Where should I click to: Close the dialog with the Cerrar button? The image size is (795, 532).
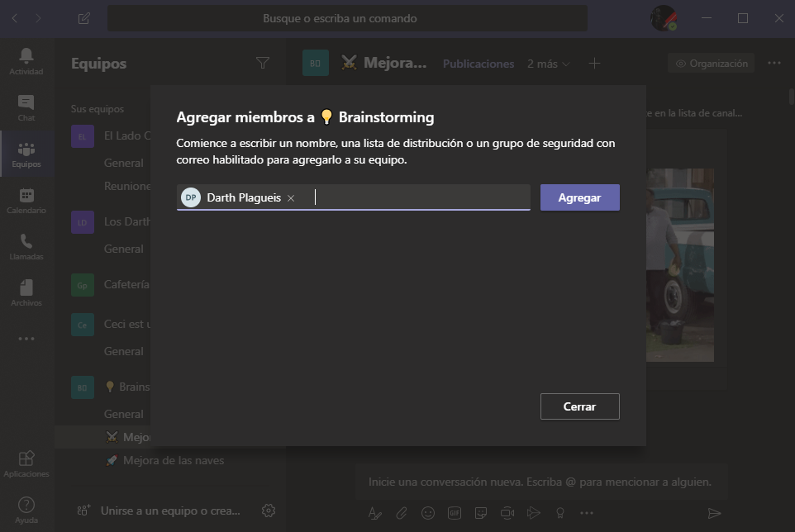(x=579, y=406)
